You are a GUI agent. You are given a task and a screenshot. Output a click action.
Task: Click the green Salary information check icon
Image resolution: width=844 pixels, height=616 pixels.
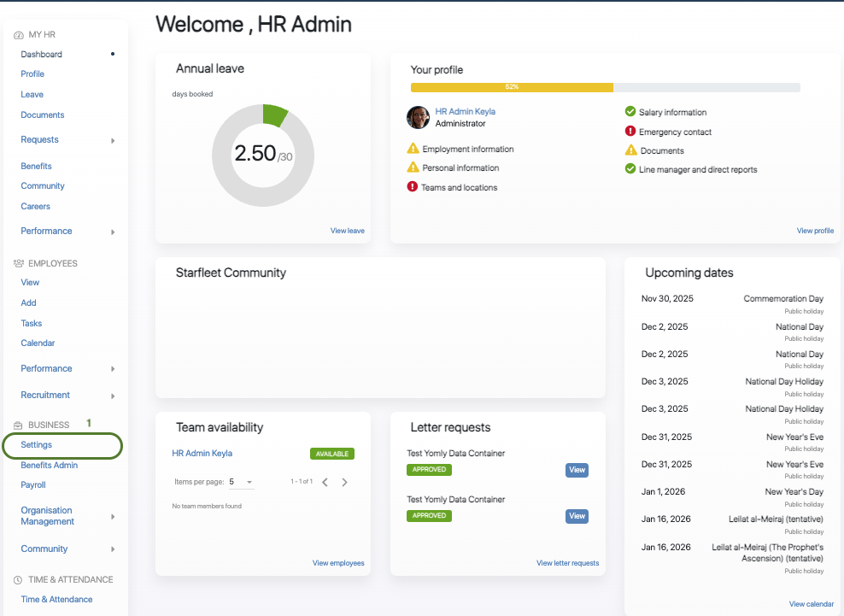tap(630, 112)
